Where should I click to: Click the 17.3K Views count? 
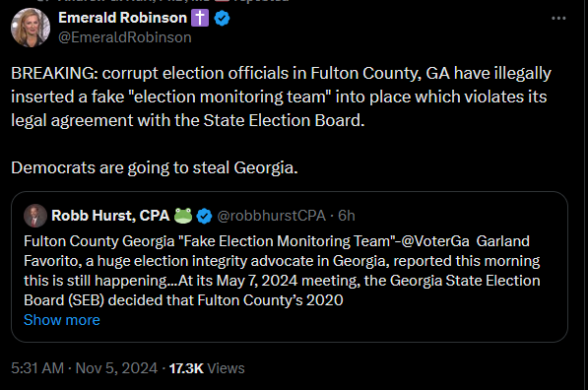[207, 368]
